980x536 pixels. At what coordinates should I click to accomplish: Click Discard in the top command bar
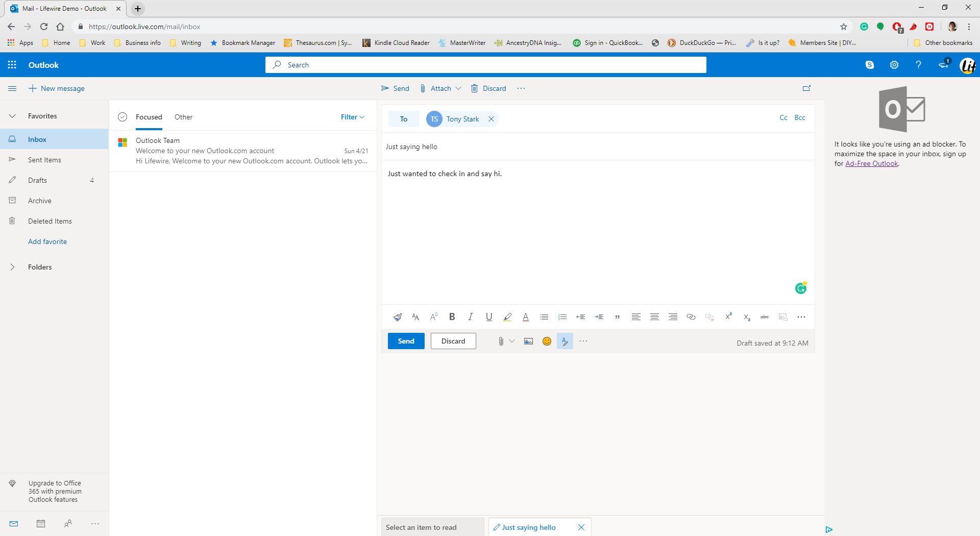click(x=488, y=88)
